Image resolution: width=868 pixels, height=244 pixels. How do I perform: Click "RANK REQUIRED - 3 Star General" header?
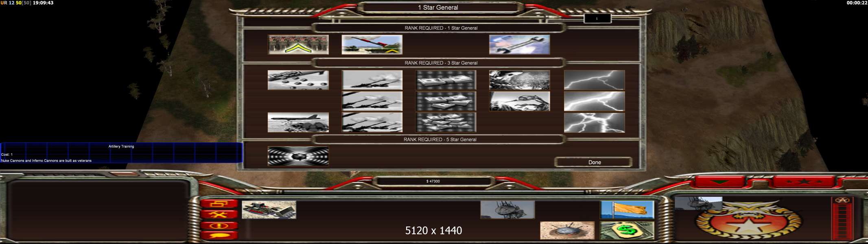pos(441,63)
